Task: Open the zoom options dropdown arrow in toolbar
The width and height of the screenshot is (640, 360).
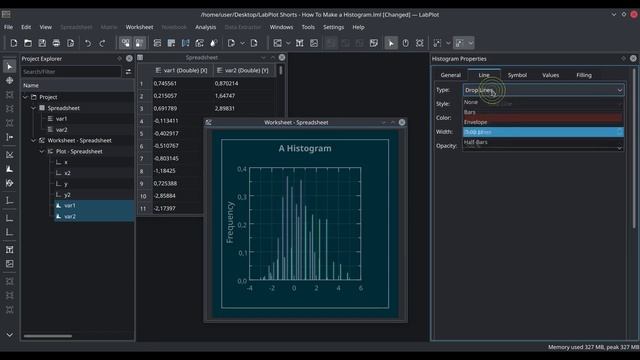Action: click(448, 43)
